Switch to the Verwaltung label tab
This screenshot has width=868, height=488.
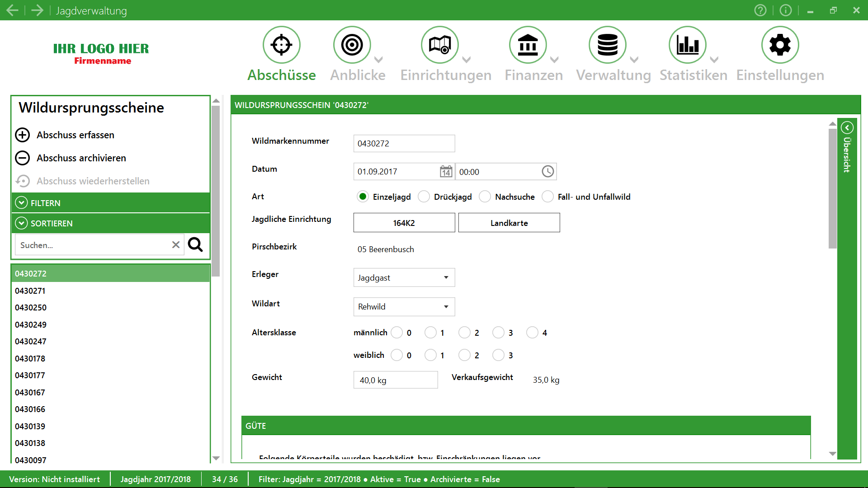tap(613, 75)
